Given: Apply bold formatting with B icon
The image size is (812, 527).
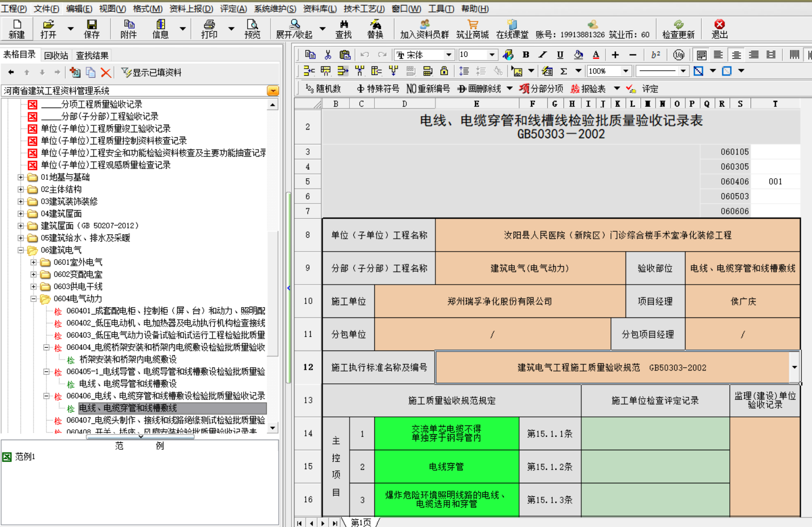Looking at the screenshot, I should click(526, 55).
